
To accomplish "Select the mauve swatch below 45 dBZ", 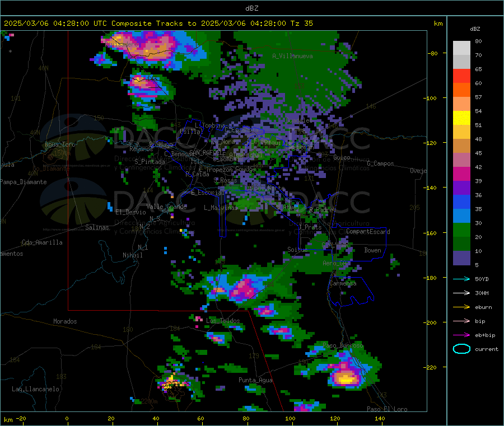I will pyautogui.click(x=461, y=160).
